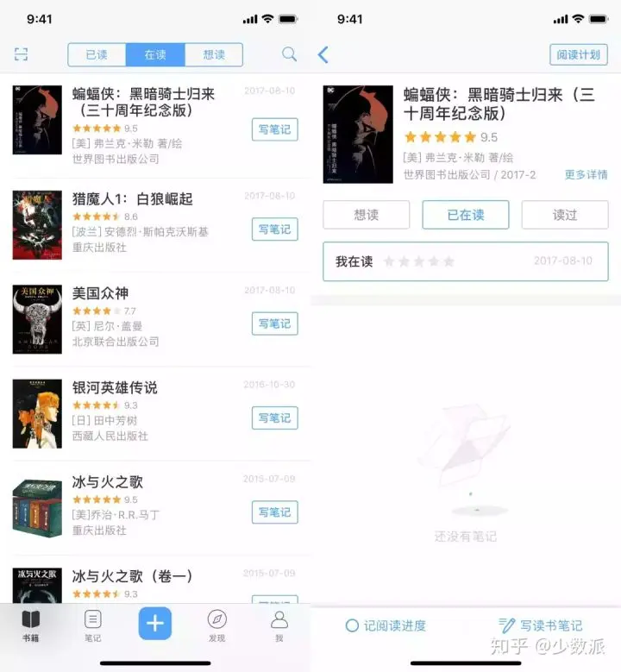
Task: Open the 发现 discover compass icon
Action: coord(216,619)
